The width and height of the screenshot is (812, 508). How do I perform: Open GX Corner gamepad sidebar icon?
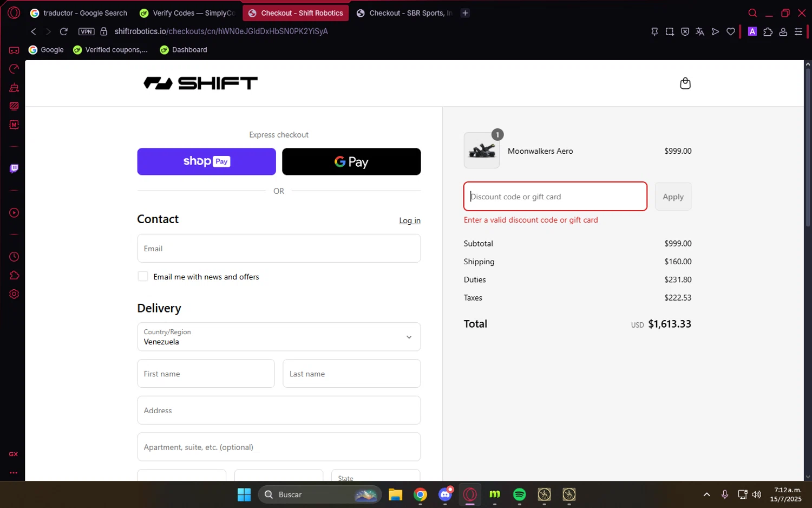pyautogui.click(x=14, y=50)
